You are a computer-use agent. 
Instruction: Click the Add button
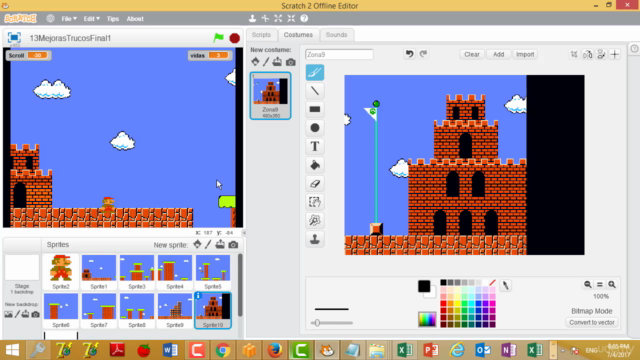498,54
